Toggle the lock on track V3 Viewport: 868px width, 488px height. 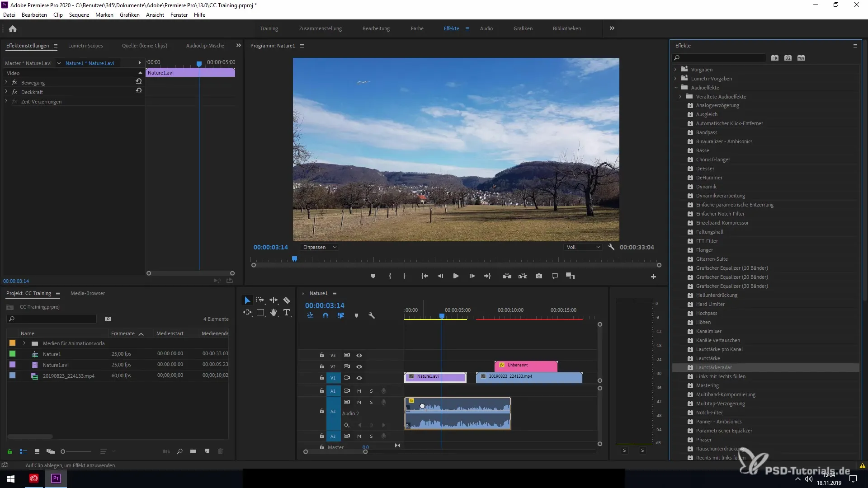[322, 355]
